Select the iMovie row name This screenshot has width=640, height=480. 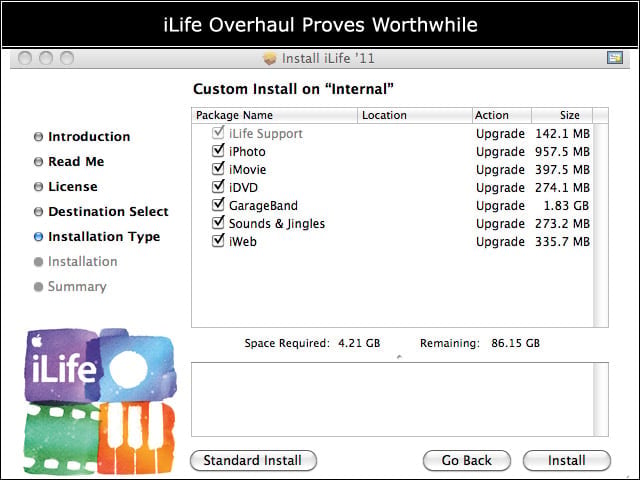[x=248, y=170]
